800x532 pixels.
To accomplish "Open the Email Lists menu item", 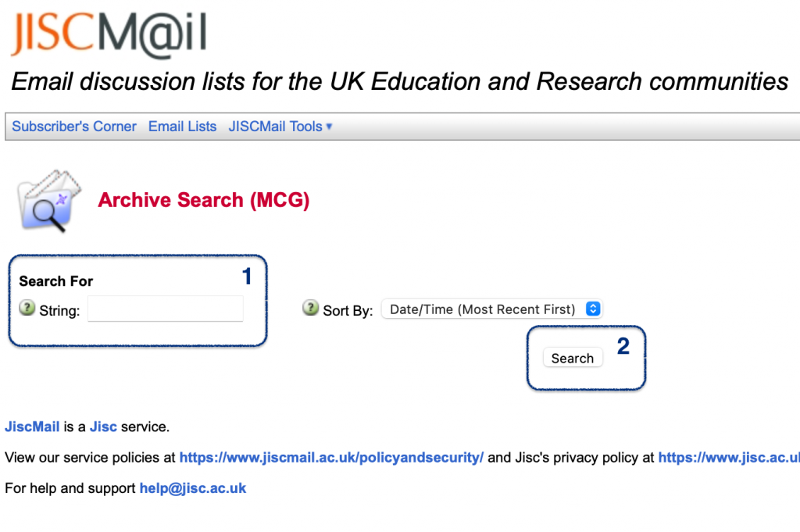I will click(x=182, y=127).
